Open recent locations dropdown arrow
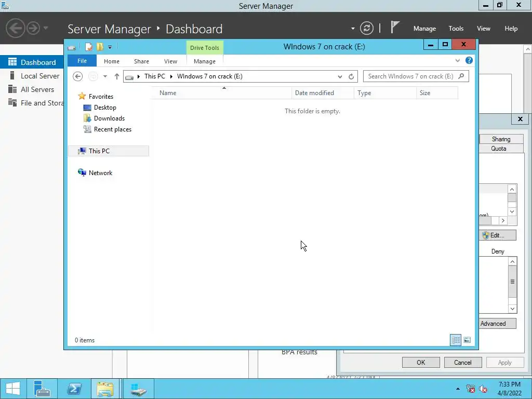The width and height of the screenshot is (532, 399). coord(105,76)
